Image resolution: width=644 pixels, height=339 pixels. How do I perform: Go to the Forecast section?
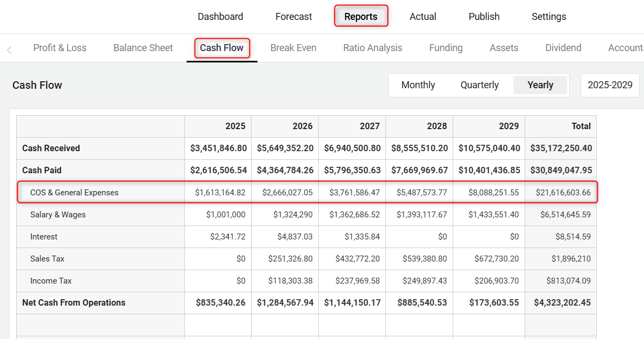pyautogui.click(x=294, y=17)
